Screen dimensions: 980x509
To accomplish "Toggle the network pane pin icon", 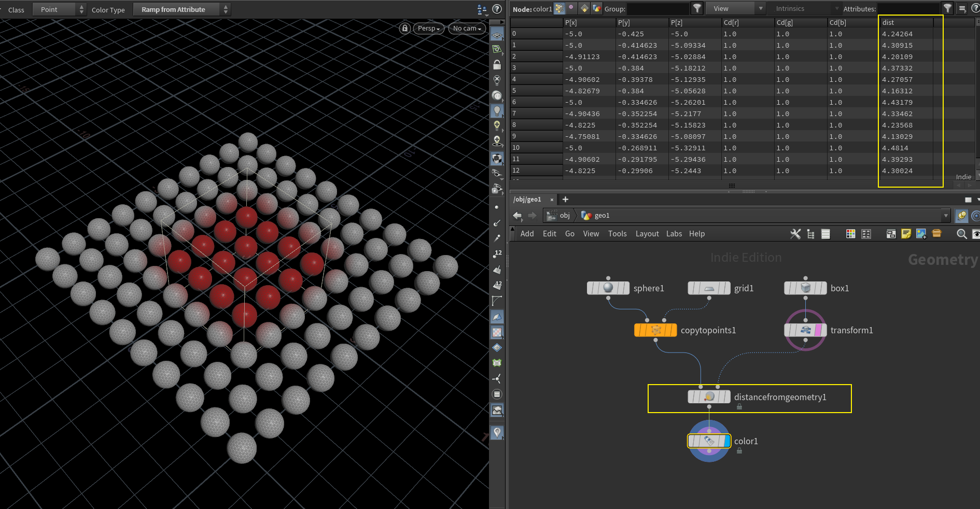I will pos(962,216).
